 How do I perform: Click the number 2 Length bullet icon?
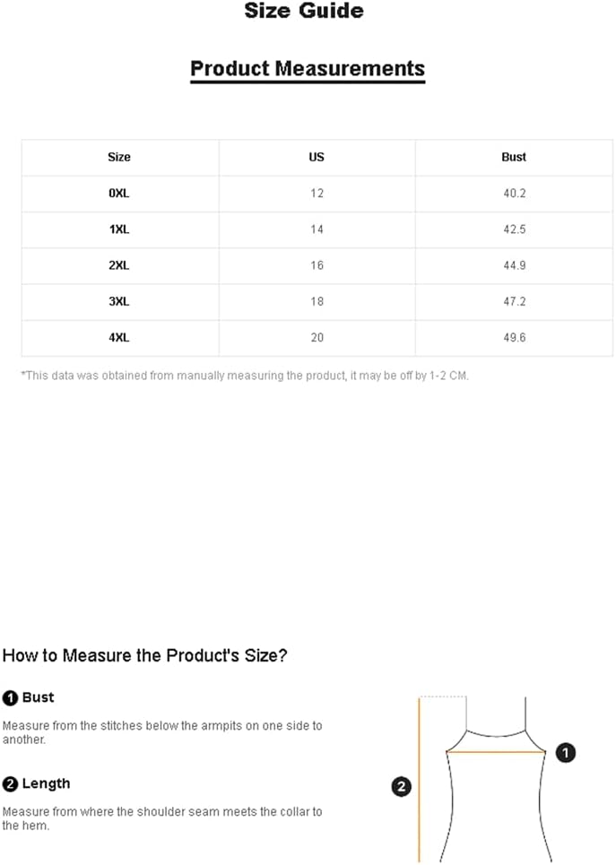click(10, 784)
